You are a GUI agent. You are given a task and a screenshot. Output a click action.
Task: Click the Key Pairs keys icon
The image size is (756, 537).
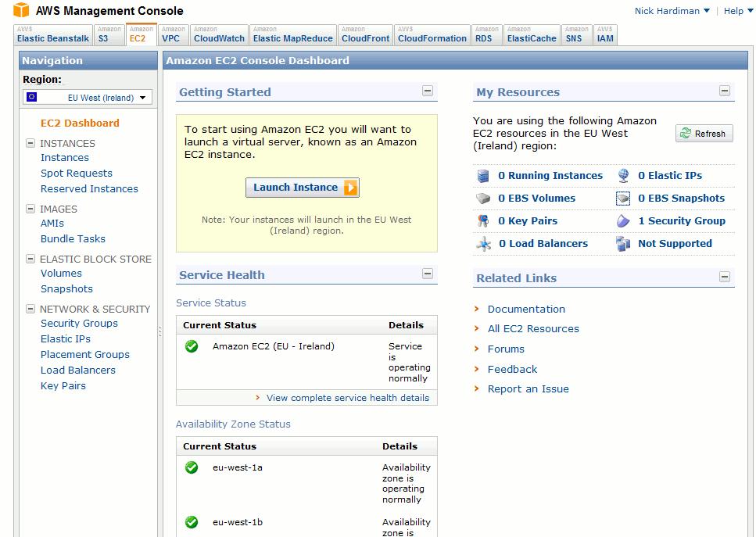(x=483, y=220)
